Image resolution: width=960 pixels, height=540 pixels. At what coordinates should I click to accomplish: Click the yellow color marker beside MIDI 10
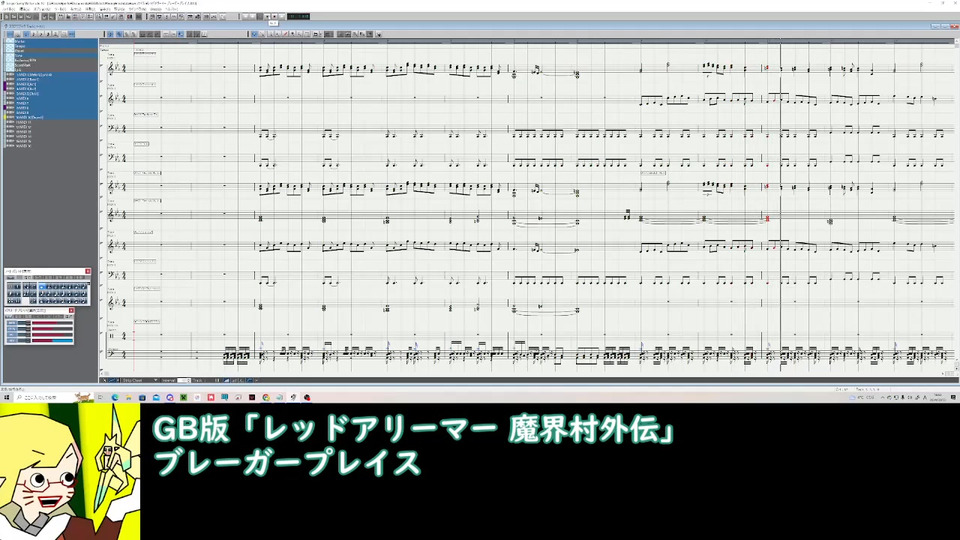(5, 117)
